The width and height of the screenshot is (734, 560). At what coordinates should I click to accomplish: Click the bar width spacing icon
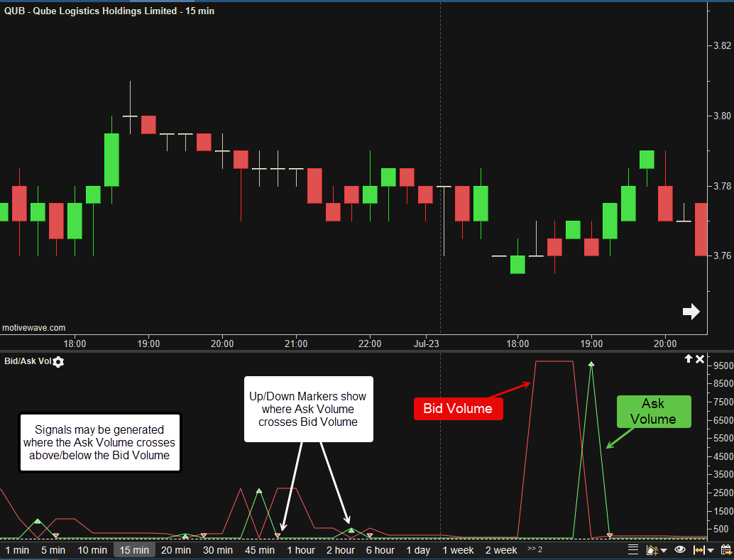(x=699, y=549)
